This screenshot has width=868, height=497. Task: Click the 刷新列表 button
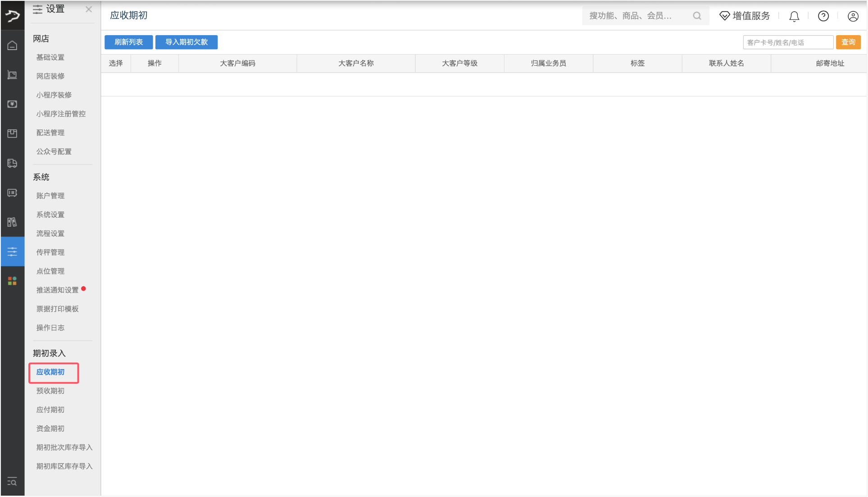coord(128,42)
